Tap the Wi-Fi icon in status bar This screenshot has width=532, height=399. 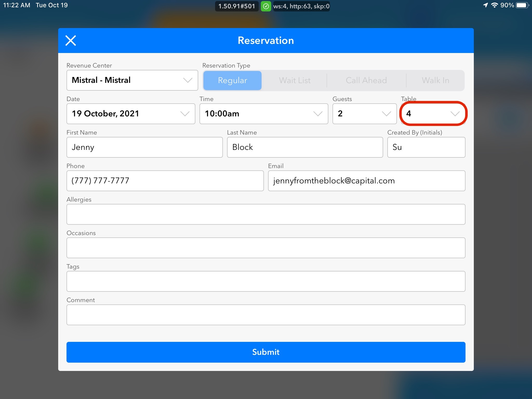pos(495,5)
